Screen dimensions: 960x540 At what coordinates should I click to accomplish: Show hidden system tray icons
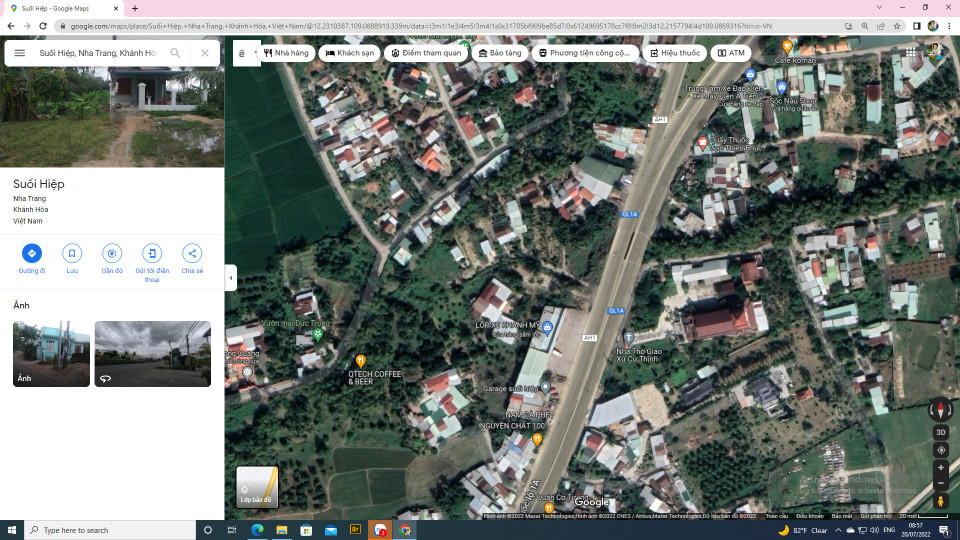pos(838,530)
